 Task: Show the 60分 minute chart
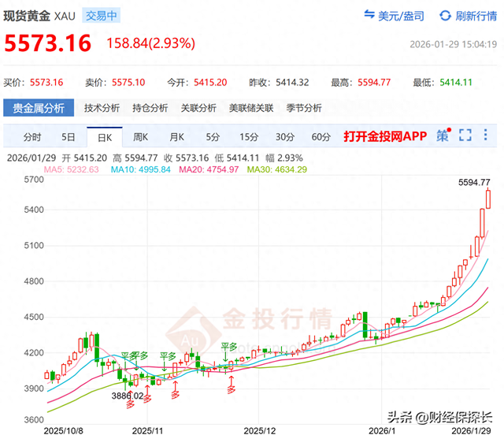tap(321, 137)
